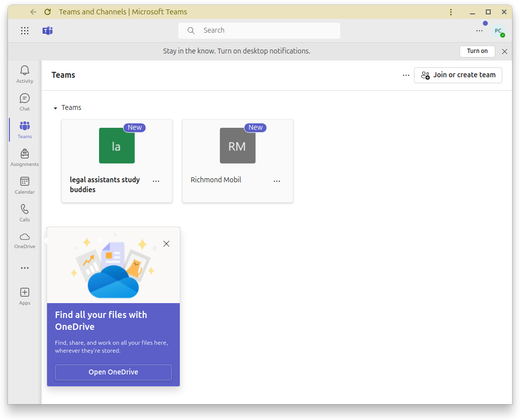Open the app launcher grid icon
This screenshot has height=420, width=520.
pos(25,31)
